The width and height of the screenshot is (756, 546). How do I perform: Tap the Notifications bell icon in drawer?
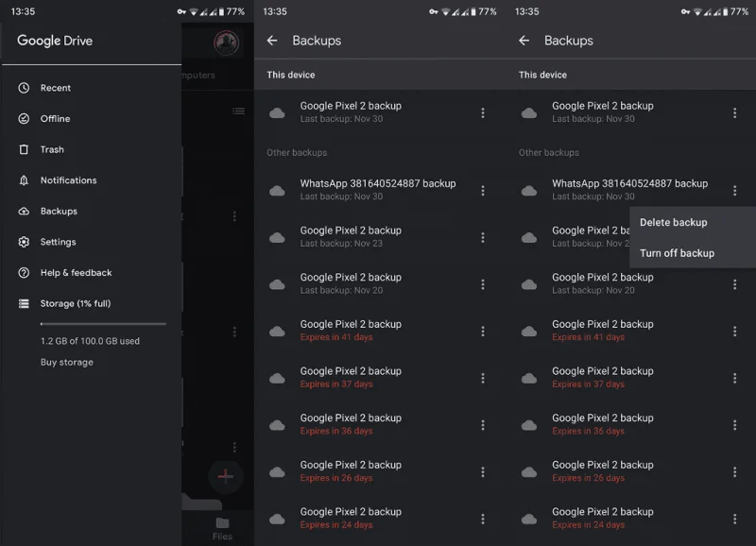(x=24, y=180)
